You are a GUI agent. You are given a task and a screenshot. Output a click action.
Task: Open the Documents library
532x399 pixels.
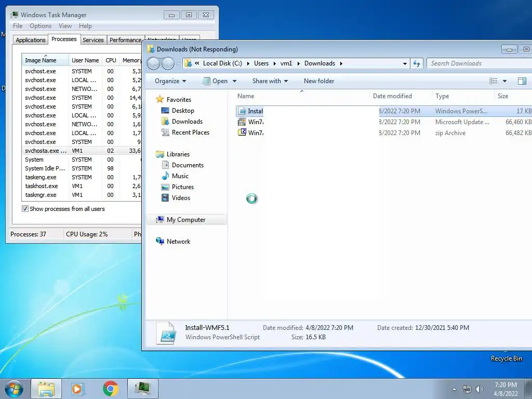coord(188,165)
